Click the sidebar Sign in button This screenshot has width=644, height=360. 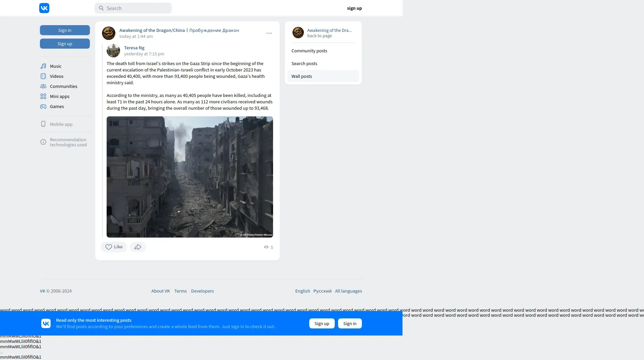(65, 30)
